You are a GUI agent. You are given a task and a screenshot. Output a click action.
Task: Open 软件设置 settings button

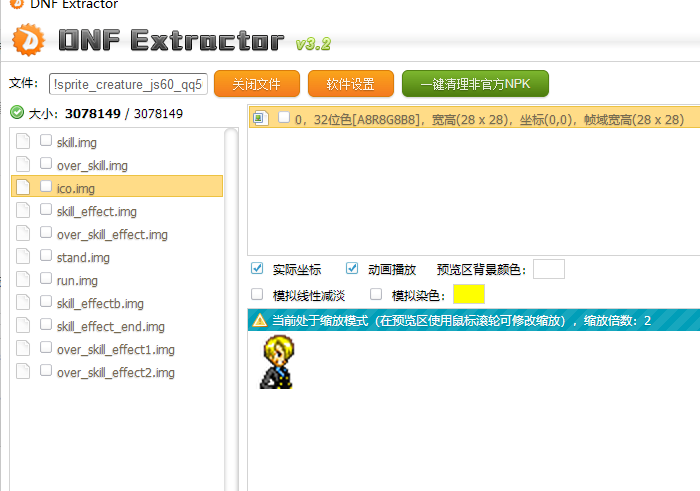click(351, 83)
